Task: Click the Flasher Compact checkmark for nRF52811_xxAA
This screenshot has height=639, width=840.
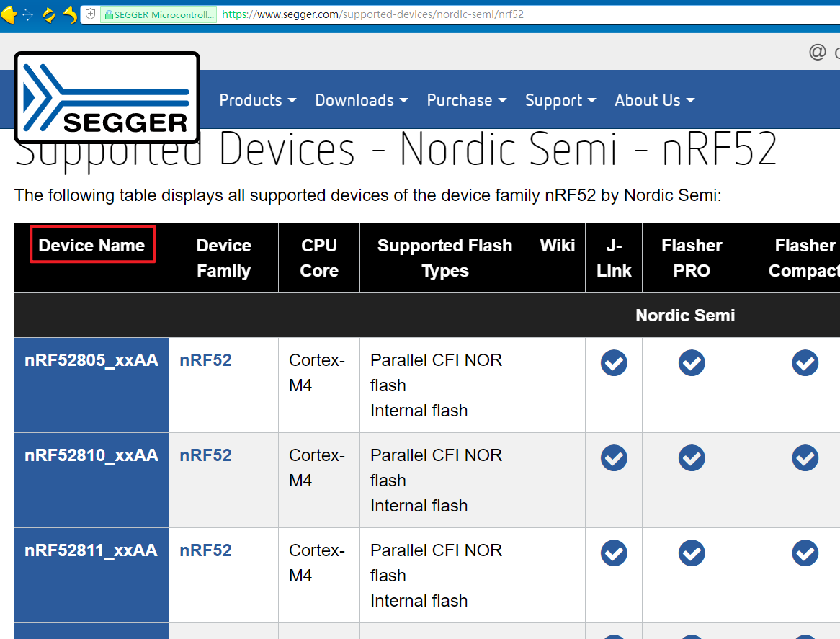Action: [805, 553]
